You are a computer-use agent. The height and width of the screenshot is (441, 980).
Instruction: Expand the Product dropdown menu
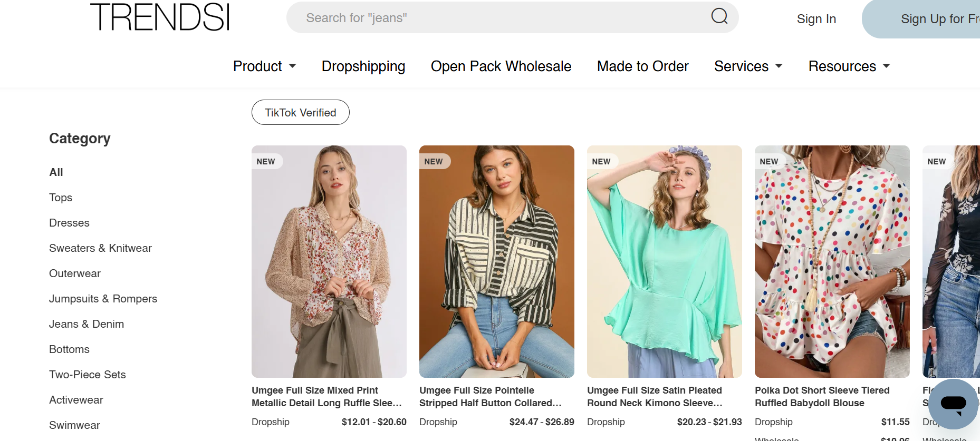point(265,66)
